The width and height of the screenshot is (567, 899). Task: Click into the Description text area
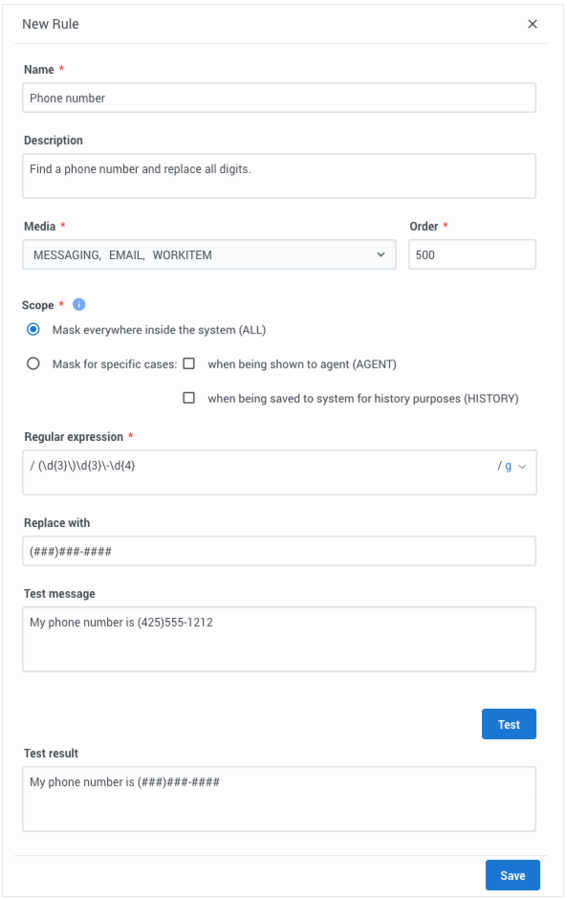pyautogui.click(x=279, y=176)
